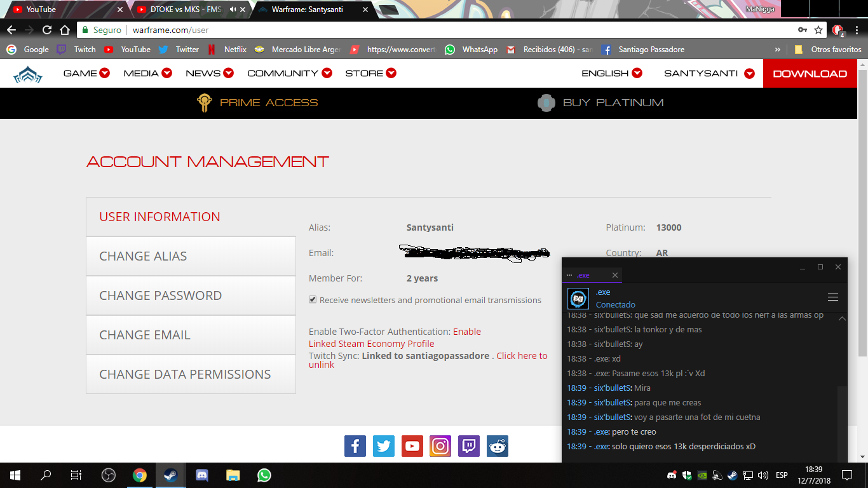
Task: Open Instagram social icon in footer
Action: pyautogui.click(x=440, y=446)
